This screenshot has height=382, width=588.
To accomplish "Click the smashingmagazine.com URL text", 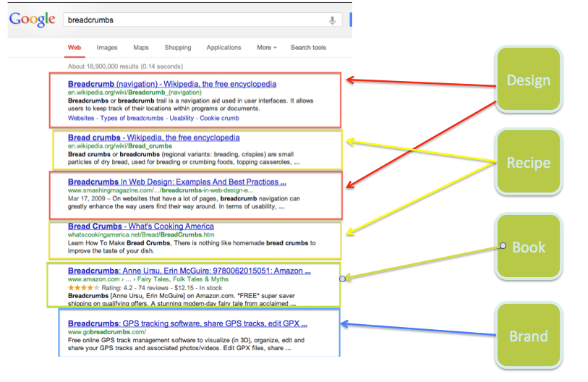I will tap(161, 190).
